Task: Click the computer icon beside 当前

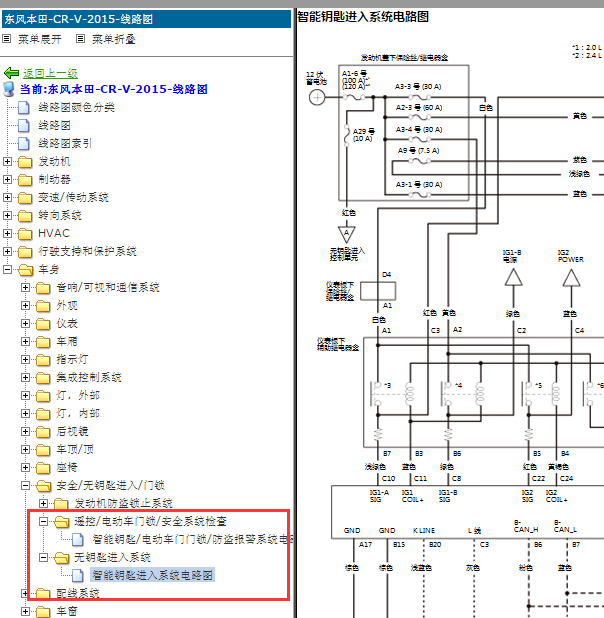Action: pyautogui.click(x=9, y=89)
